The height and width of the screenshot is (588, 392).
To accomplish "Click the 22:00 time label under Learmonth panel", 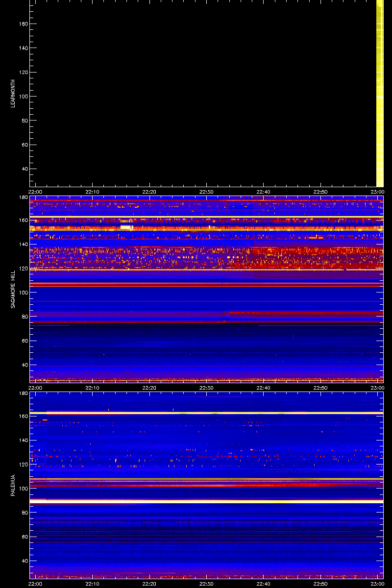I will 35,192.
